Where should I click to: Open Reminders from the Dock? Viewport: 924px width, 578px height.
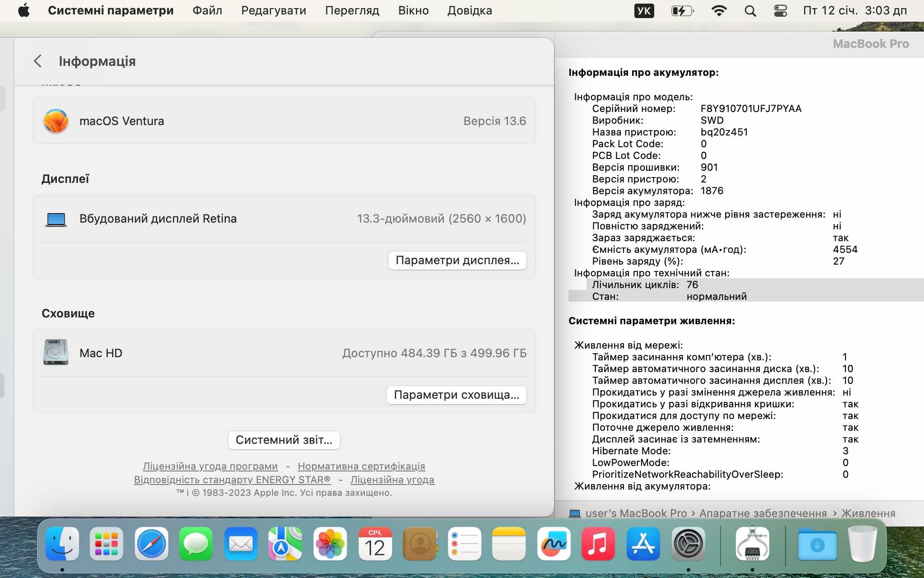pyautogui.click(x=464, y=544)
